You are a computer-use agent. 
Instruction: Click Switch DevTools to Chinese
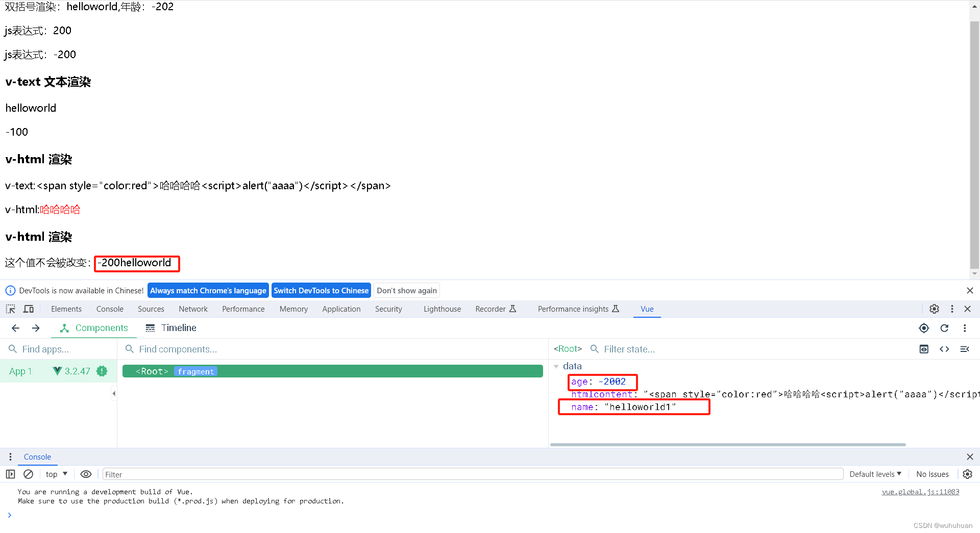[x=321, y=290]
